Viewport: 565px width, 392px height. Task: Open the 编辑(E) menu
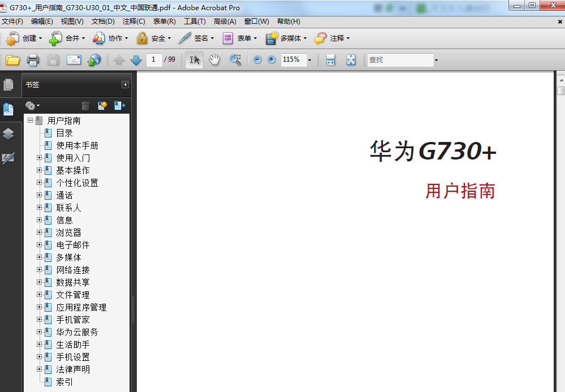pyautogui.click(x=42, y=21)
